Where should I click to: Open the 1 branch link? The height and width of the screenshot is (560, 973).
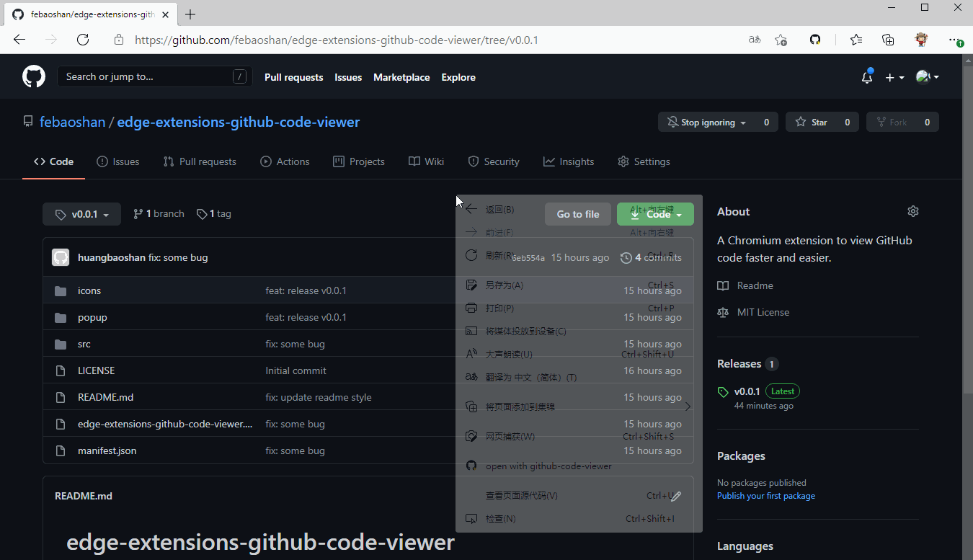click(x=159, y=214)
